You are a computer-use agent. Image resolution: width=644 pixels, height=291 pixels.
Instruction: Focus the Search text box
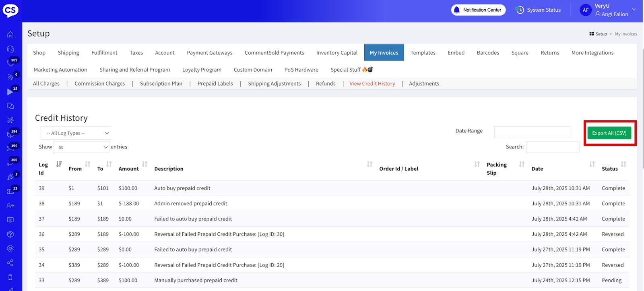click(552, 147)
